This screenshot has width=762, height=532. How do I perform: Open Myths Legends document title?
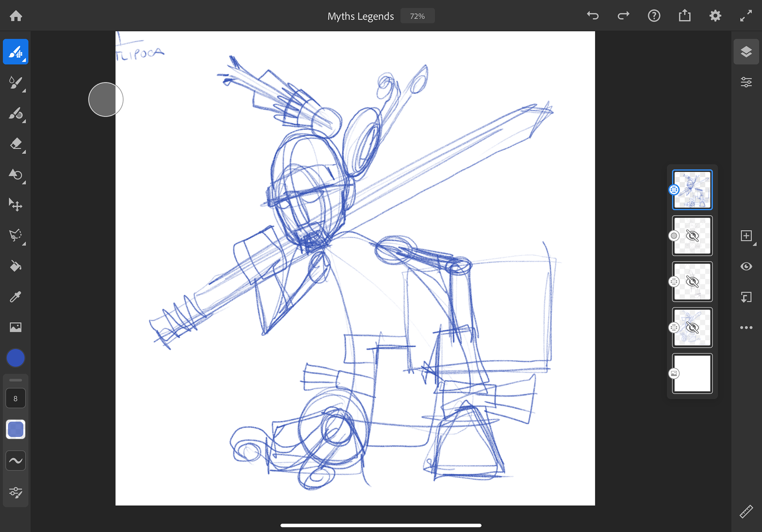pos(360,16)
